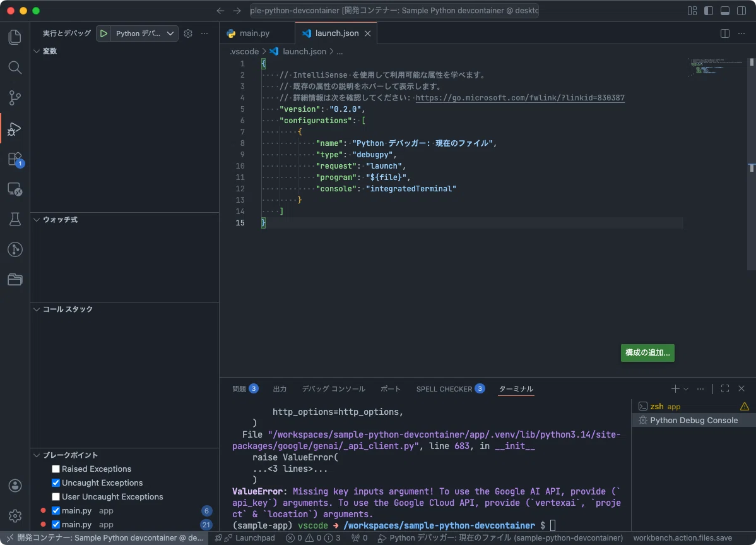Open the Explorer view in activity bar
This screenshot has height=545, width=756.
coord(15,37)
